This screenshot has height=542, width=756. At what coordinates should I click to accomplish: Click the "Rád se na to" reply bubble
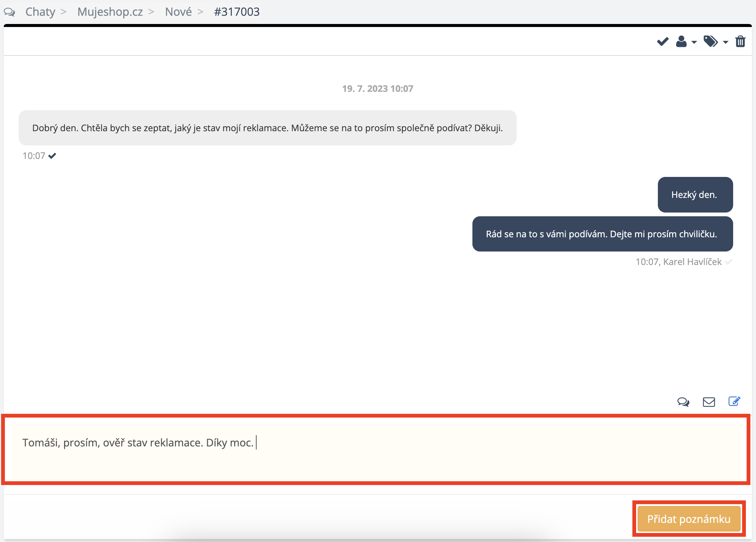[602, 234]
